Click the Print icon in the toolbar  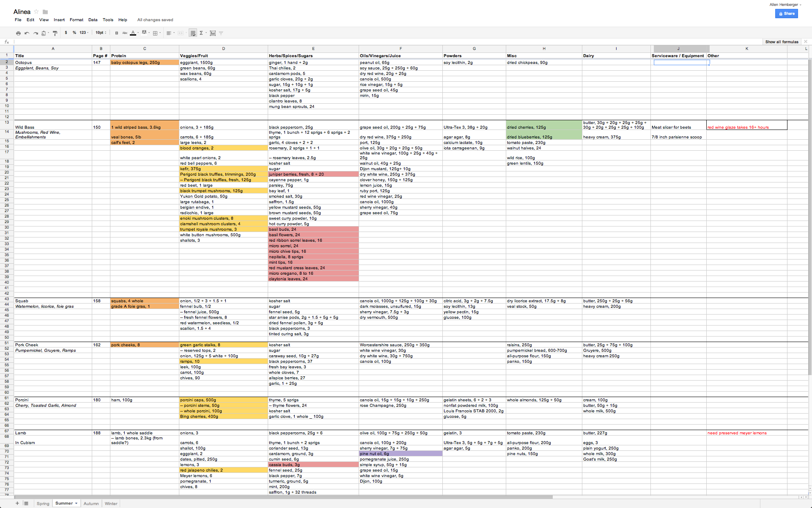coord(18,33)
